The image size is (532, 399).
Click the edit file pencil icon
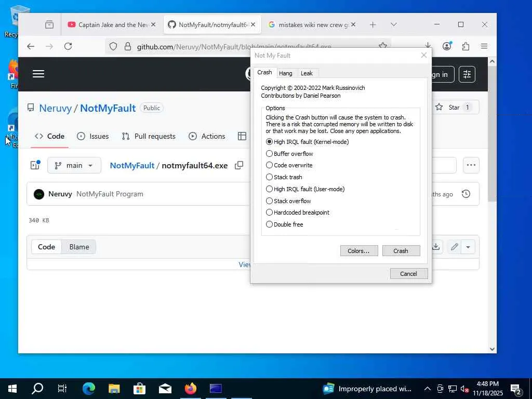[x=455, y=247]
